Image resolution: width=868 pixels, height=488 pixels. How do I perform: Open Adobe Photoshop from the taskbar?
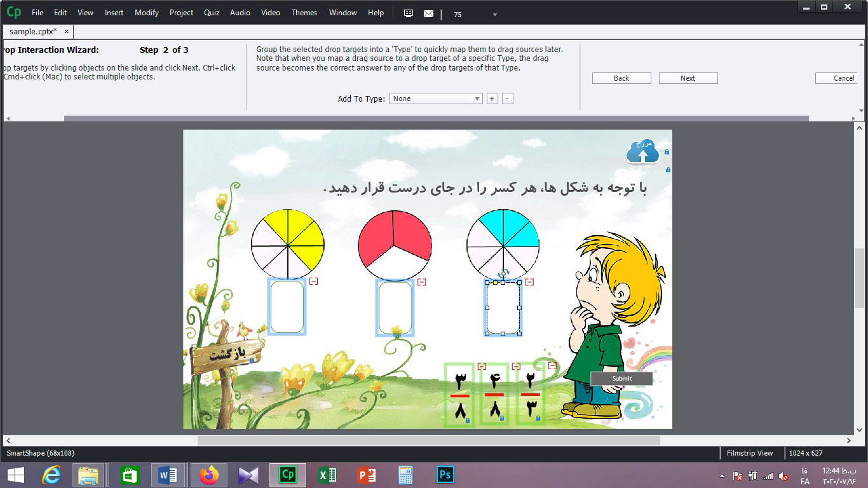pos(445,474)
